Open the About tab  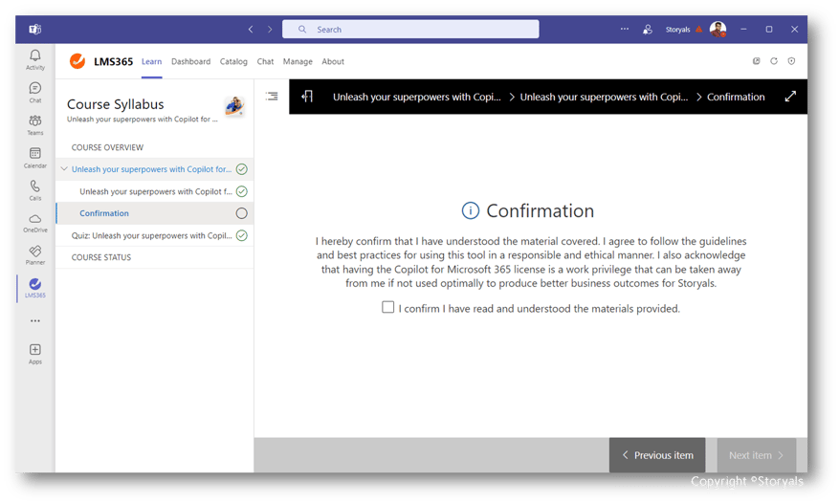pos(333,61)
